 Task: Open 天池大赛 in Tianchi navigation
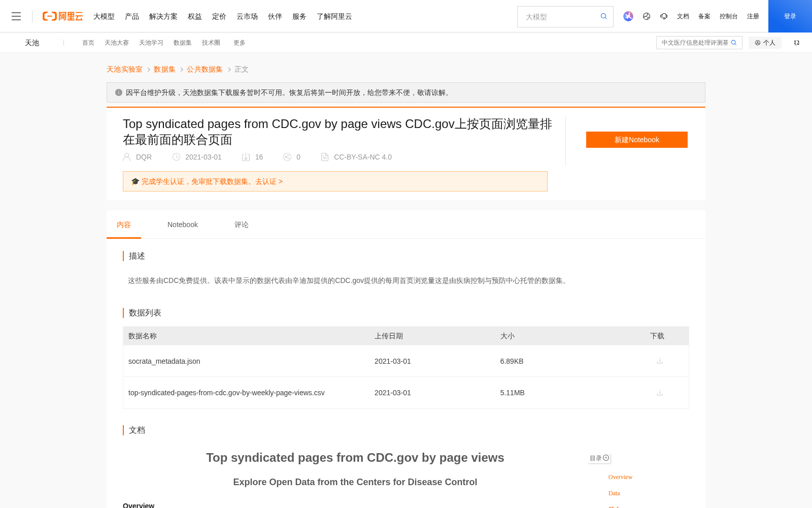click(x=117, y=43)
